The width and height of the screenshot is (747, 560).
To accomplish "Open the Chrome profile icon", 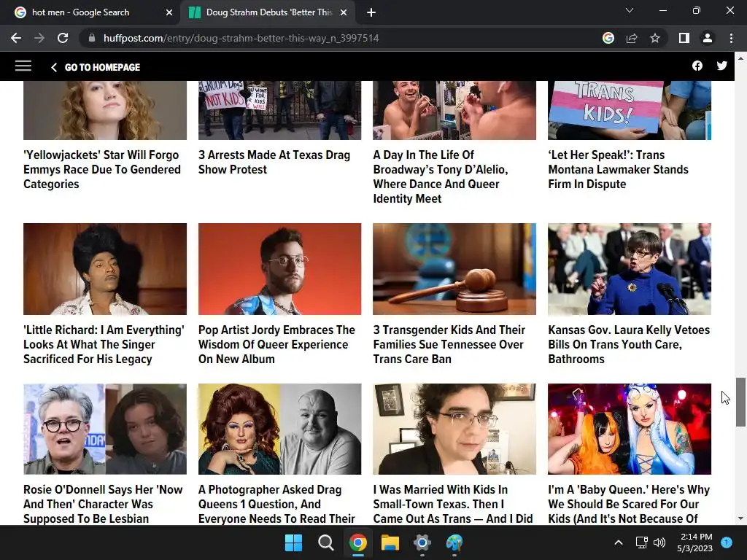I will point(708,38).
